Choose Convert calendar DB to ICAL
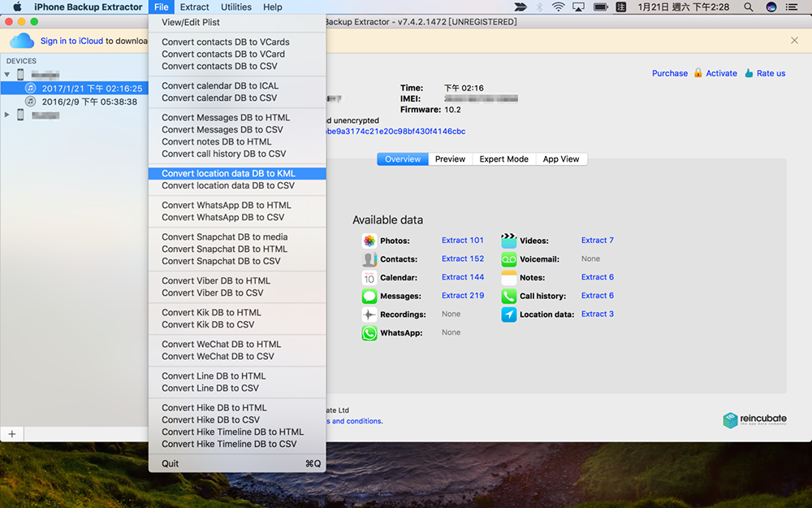Viewport: 812px width, 508px height. [237, 85]
